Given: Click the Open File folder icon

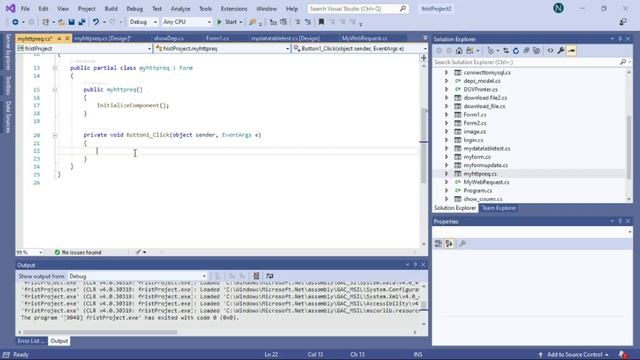Looking at the screenshot, I should 61,22.
